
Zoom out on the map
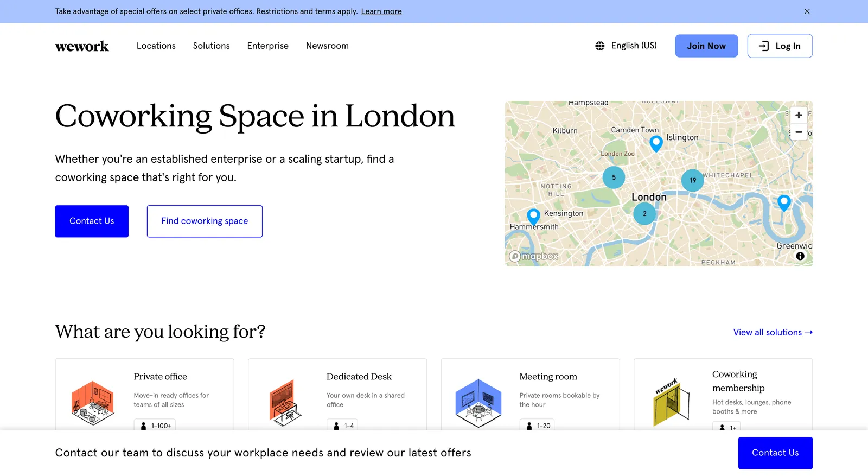tap(799, 132)
